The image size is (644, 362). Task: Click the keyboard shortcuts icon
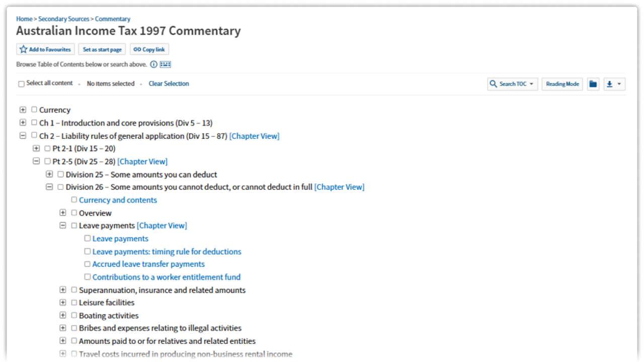(x=166, y=64)
